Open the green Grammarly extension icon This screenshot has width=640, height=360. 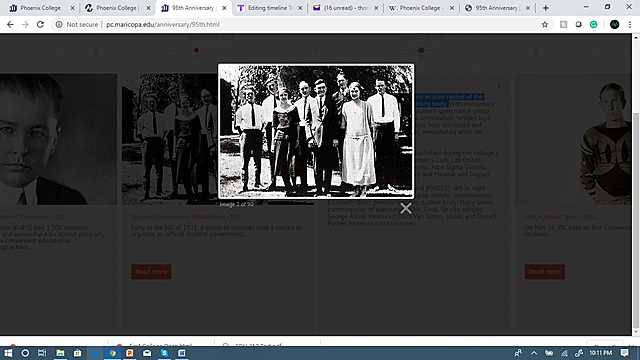click(x=593, y=24)
